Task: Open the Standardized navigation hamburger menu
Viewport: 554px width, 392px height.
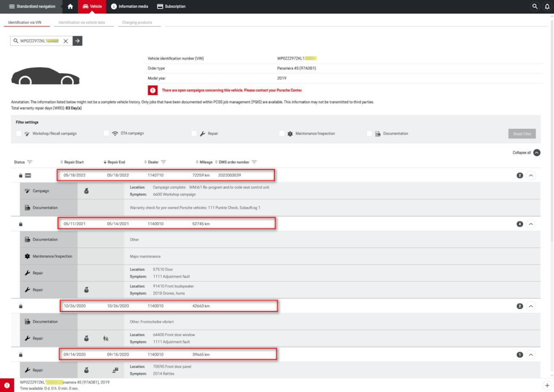Action: click(32, 6)
